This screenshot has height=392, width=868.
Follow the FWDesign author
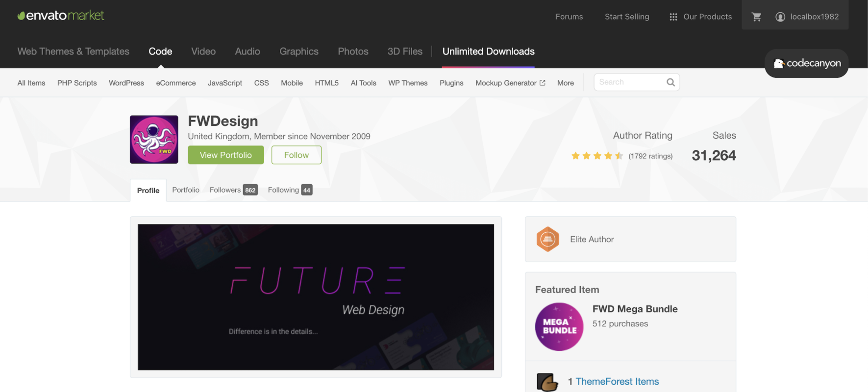[297, 155]
